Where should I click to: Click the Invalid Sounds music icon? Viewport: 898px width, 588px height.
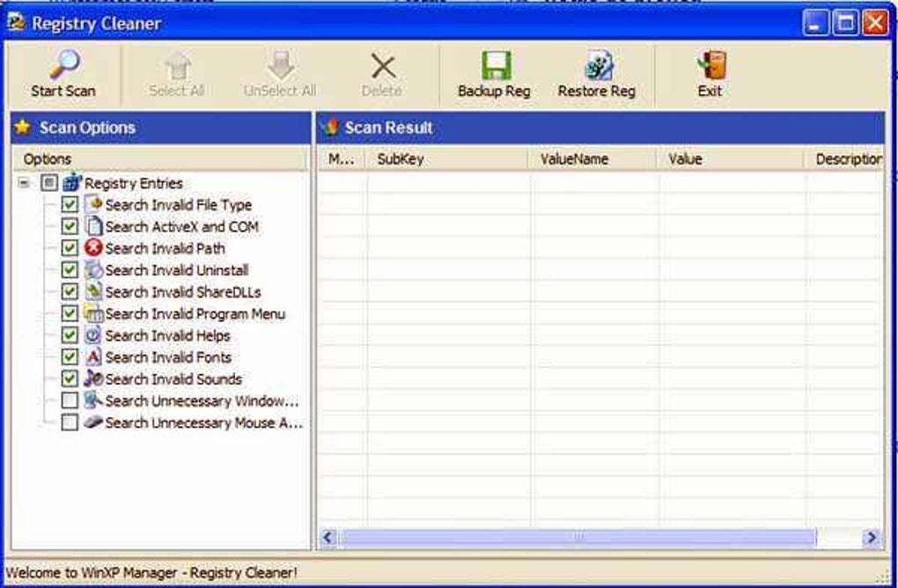pos(93,379)
